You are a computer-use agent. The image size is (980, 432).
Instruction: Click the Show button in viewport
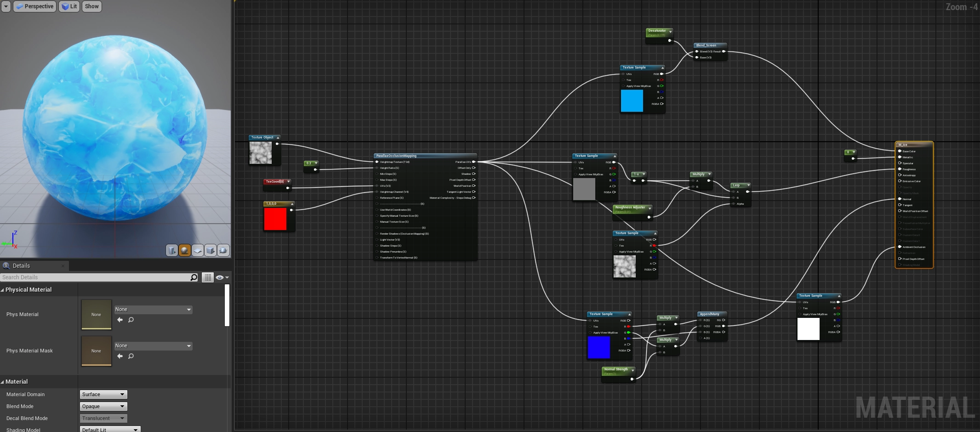tap(91, 6)
